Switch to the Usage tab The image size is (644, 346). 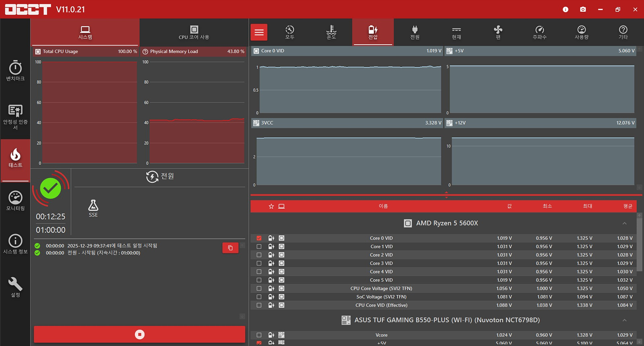[582, 32]
